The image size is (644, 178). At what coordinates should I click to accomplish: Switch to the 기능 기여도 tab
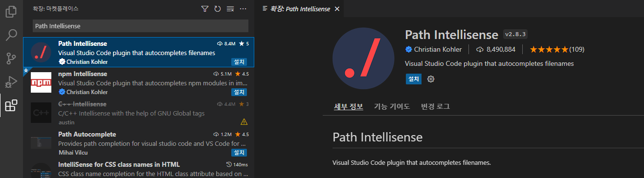[392, 106]
